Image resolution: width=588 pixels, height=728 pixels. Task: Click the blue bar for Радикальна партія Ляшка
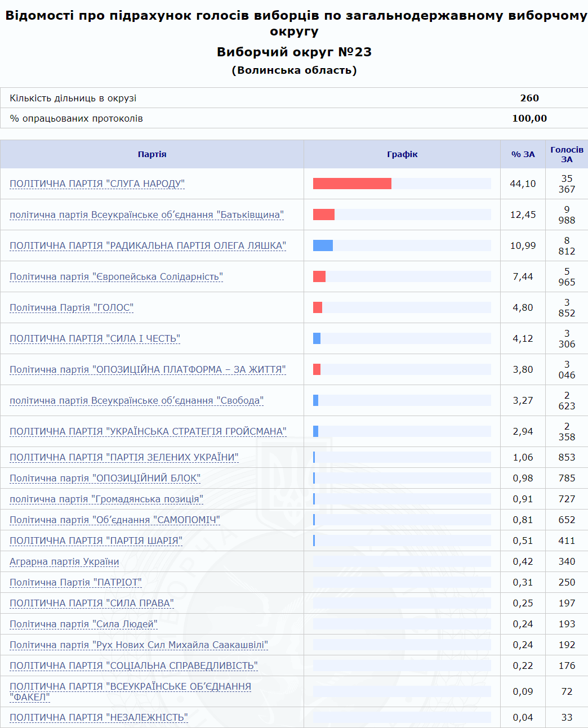tap(323, 245)
